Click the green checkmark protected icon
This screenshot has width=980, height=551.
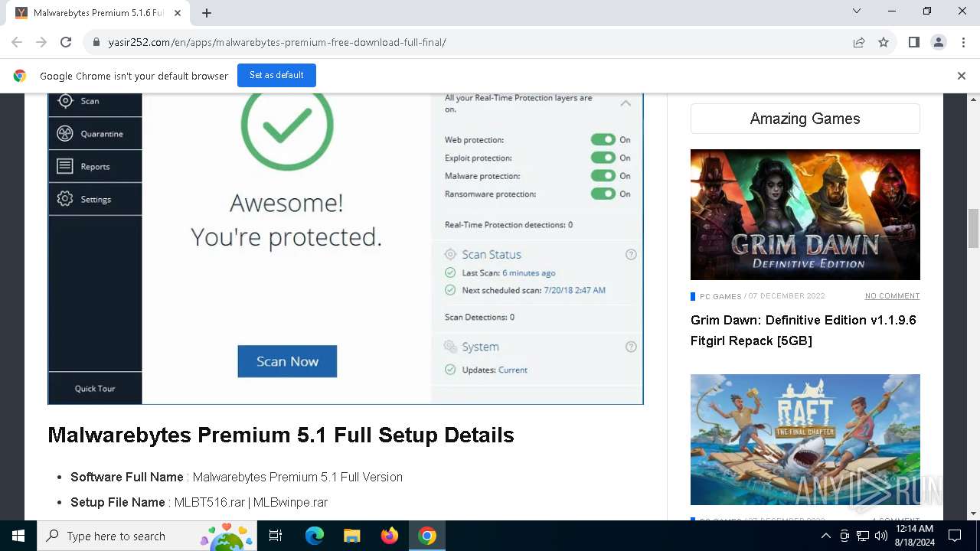click(x=287, y=126)
